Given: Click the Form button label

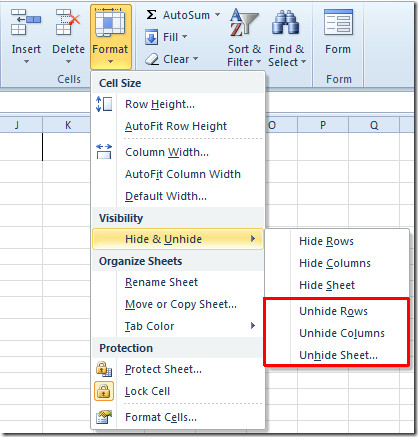Looking at the screenshot, I should pyautogui.click(x=338, y=49).
